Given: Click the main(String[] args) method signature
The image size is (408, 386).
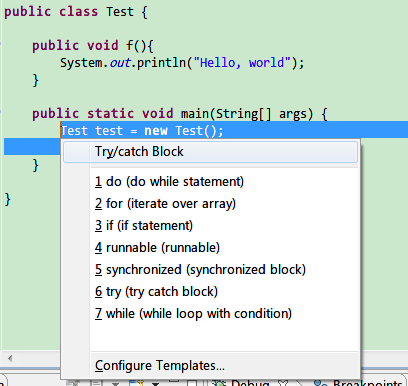Looking at the screenshot, I should point(180,114).
